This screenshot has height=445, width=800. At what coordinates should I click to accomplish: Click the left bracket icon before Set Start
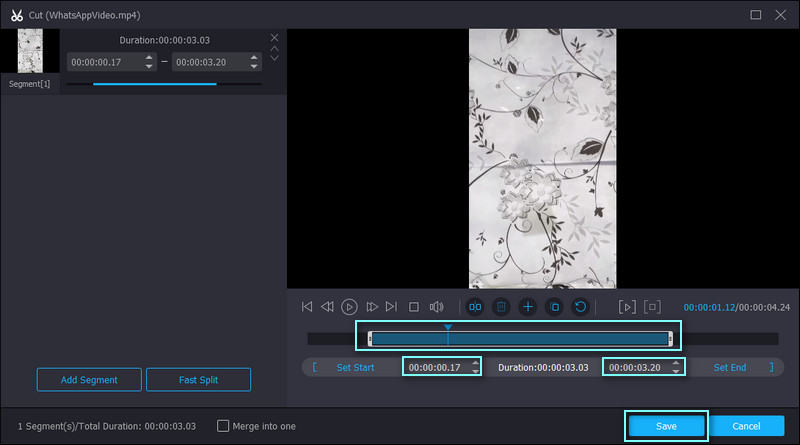click(x=314, y=367)
